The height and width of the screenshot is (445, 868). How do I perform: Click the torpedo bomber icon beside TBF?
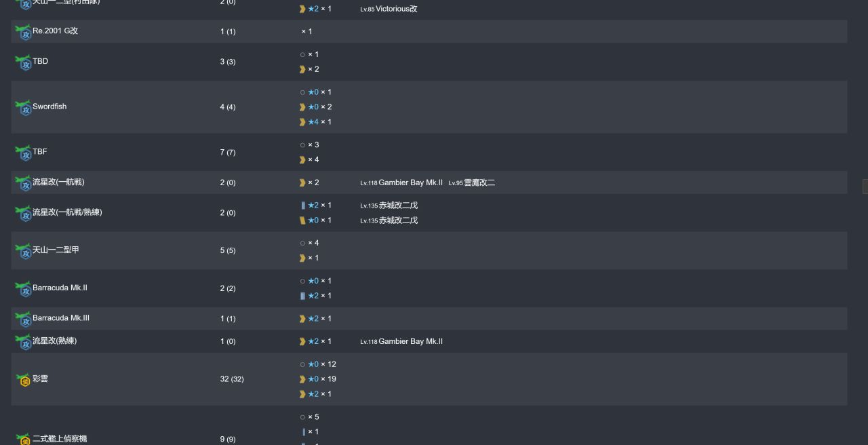tap(24, 153)
